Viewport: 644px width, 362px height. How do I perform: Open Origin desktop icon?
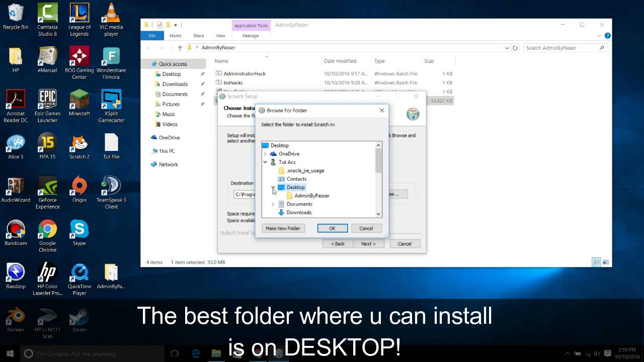coord(79,190)
